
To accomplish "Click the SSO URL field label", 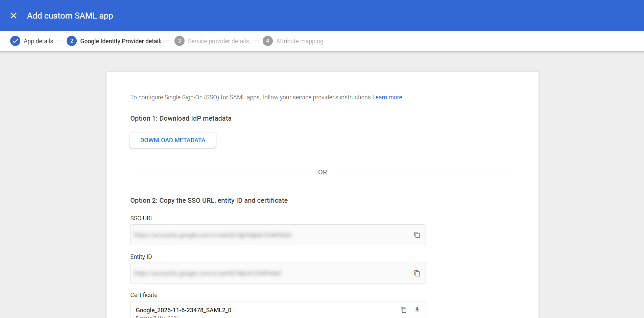I will tap(142, 218).
